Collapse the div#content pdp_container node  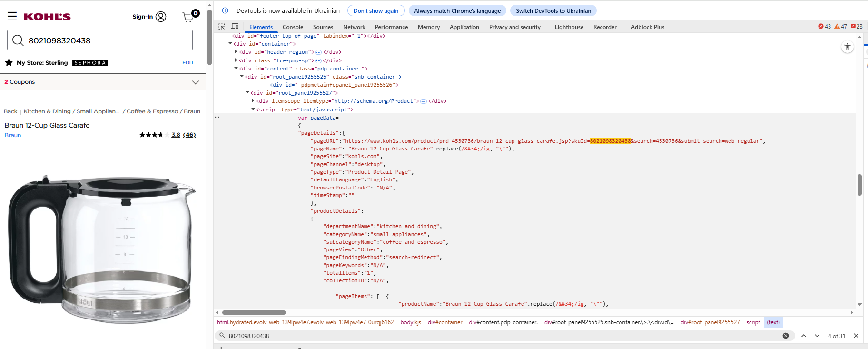click(x=236, y=69)
